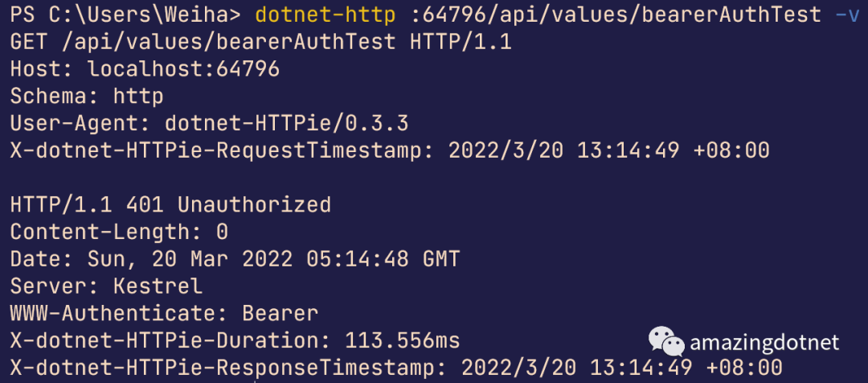Click the blank line between request and response
Viewport: 868px width, 383px height.
[x=434, y=178]
